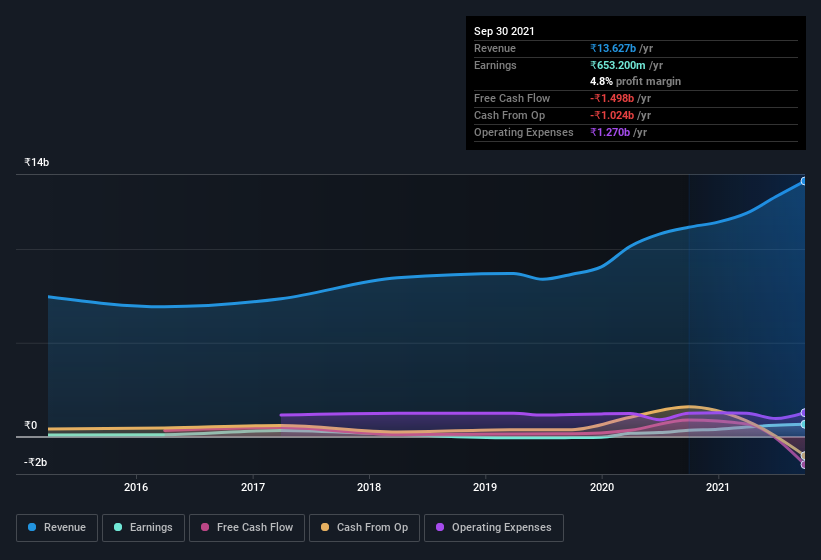
Task: Click the -₹2b y-axis label
Action: pos(36,462)
